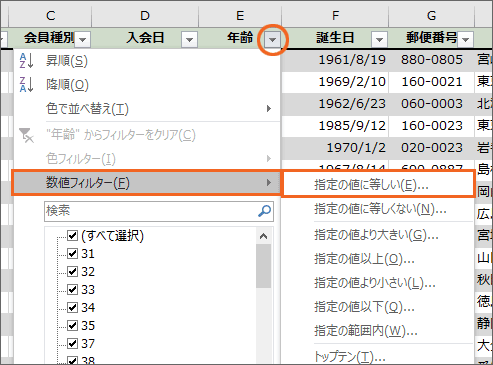Expand the 色で並べ替え submenu arrow
The image size is (493, 365).
[269, 109]
